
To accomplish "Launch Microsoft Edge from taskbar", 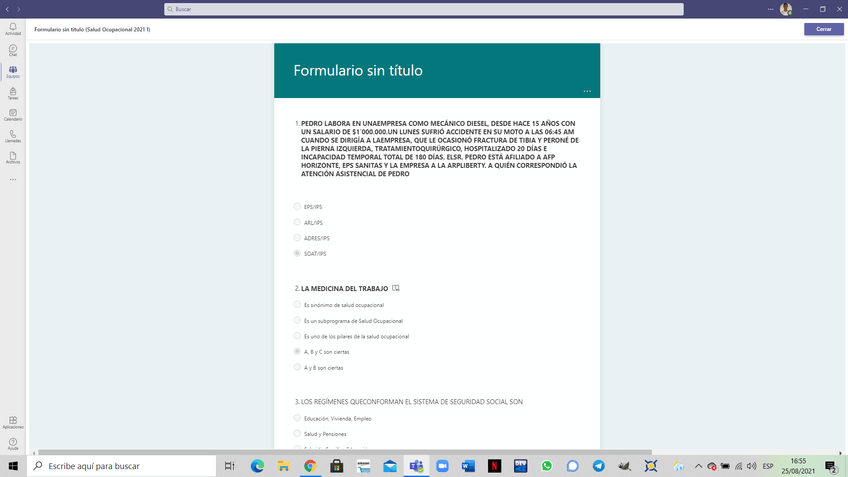I will (257, 466).
